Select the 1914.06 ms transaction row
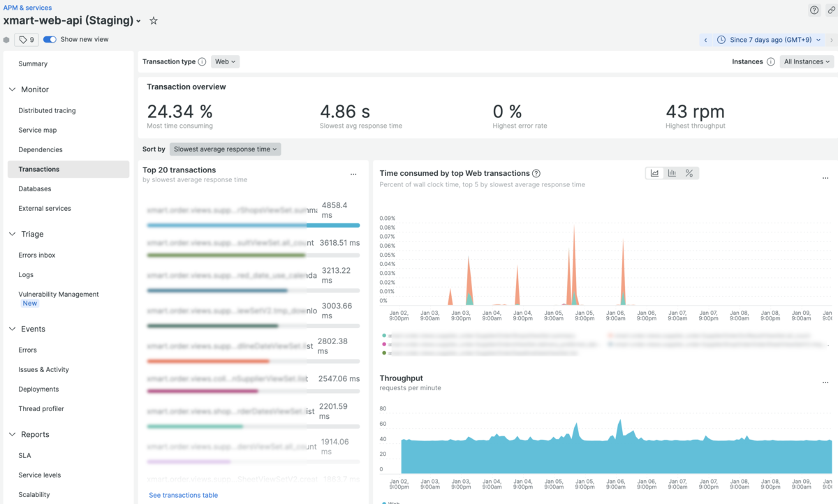This screenshot has height=504, width=838. click(253, 451)
